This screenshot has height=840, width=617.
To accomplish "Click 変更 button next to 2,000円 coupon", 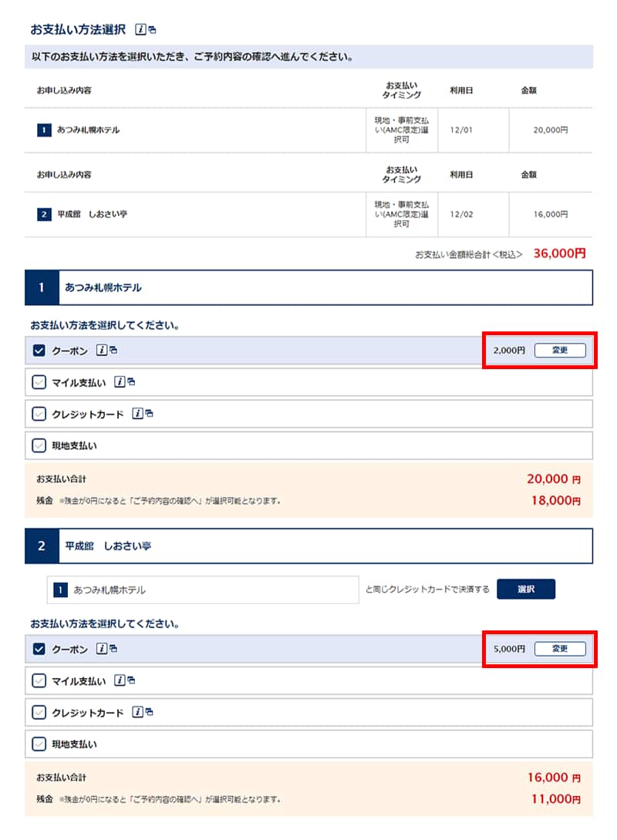I will coord(560,351).
